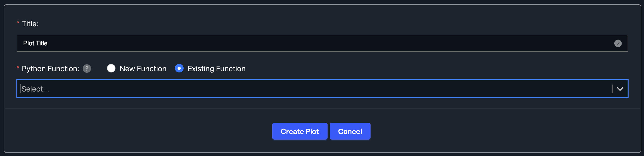Viewport: 644px width, 156px height.
Task: Click the "Plot Title" text in the field
Action: point(35,43)
